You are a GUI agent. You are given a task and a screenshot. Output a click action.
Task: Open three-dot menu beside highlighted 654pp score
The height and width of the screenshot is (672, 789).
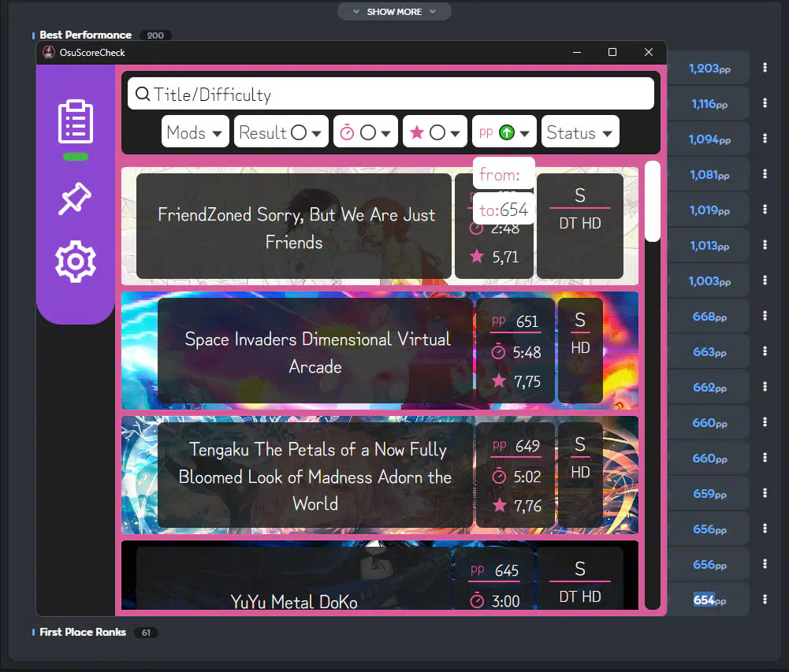point(765,600)
